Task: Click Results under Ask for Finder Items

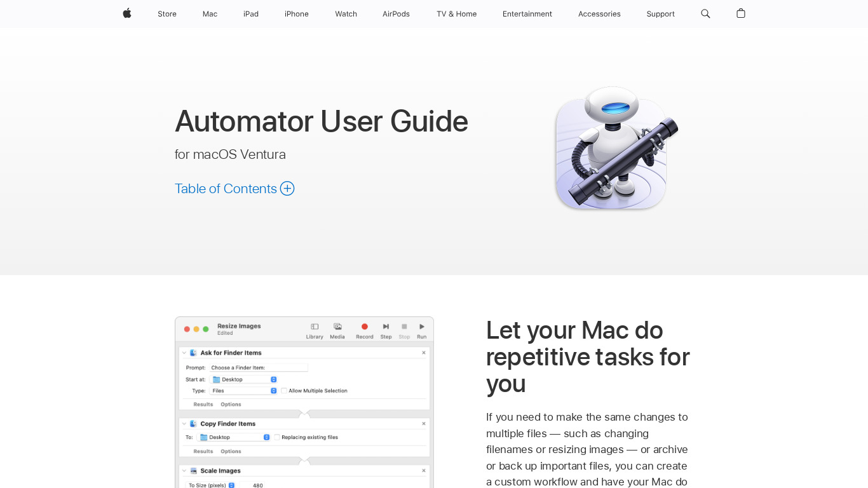Action: pyautogui.click(x=203, y=404)
